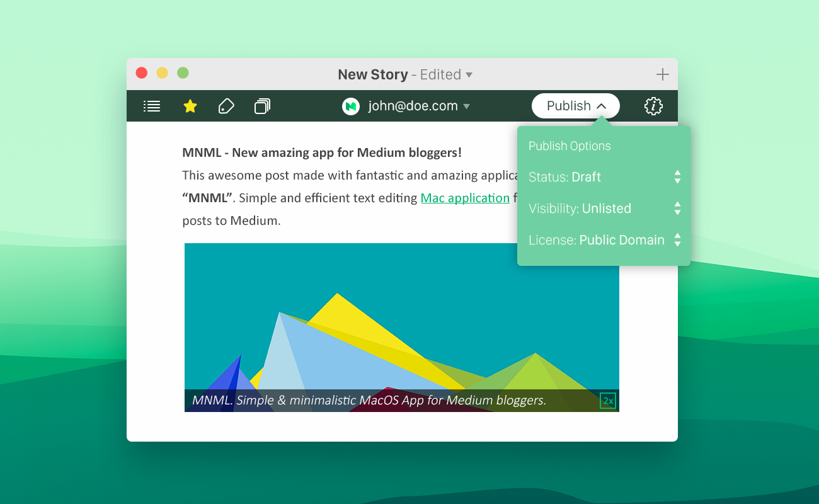The width and height of the screenshot is (819, 504).
Task: Change the License: Public Domain selector
Action: click(x=605, y=240)
